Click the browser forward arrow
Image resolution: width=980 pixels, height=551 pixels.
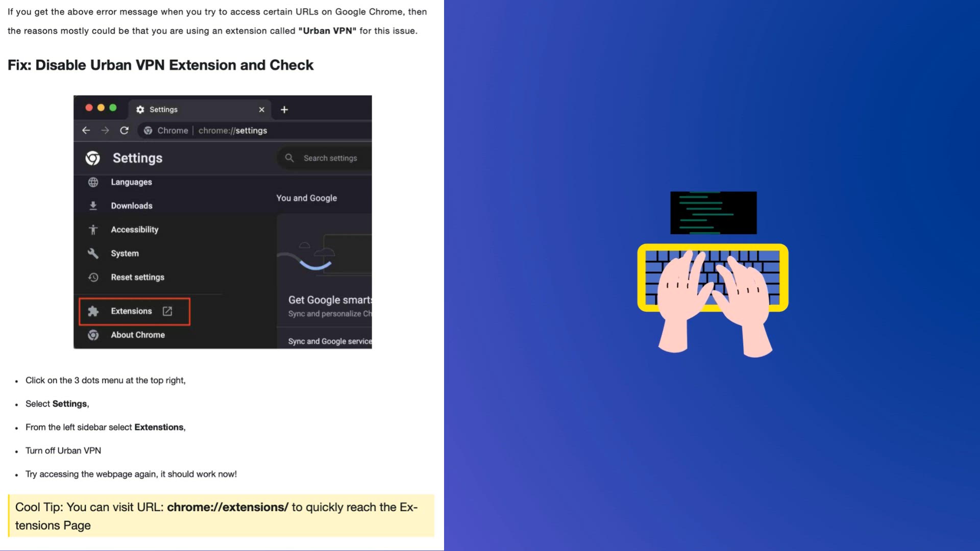[x=105, y=131]
